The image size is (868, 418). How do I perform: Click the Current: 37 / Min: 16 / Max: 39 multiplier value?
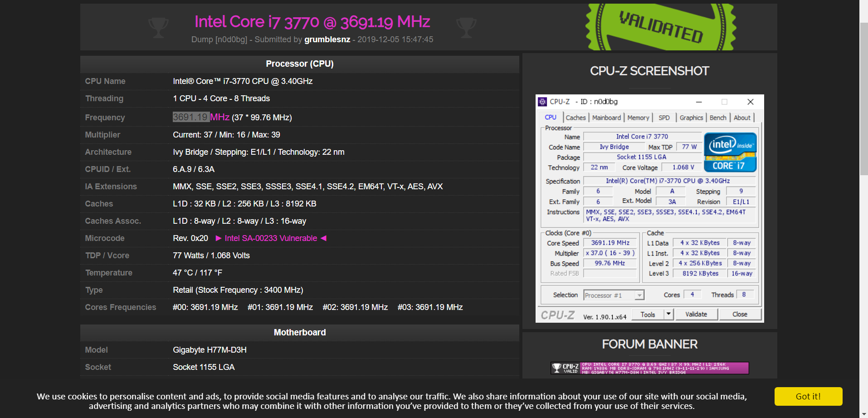point(226,135)
